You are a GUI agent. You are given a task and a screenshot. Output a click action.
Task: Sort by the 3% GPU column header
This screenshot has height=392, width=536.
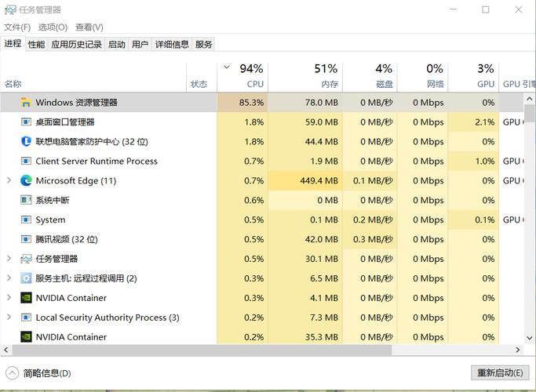point(473,77)
